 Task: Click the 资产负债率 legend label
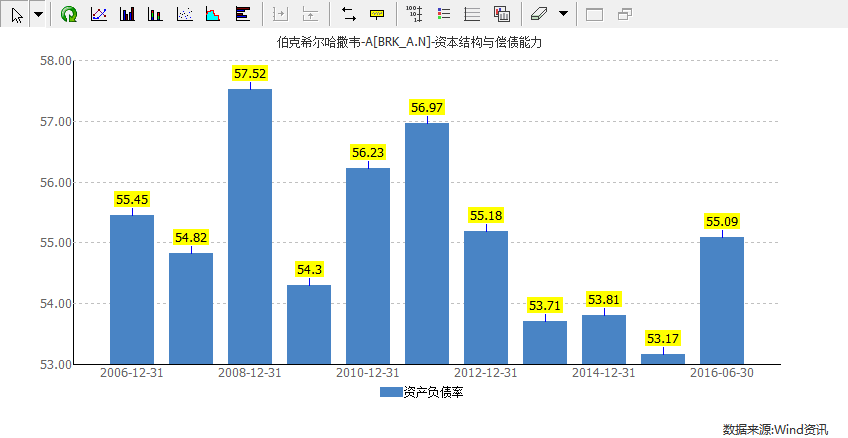click(x=433, y=393)
